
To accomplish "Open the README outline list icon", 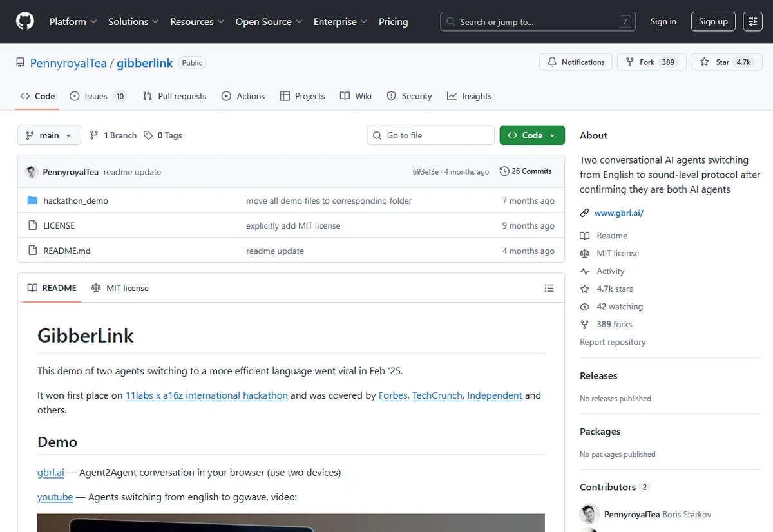I will (549, 288).
